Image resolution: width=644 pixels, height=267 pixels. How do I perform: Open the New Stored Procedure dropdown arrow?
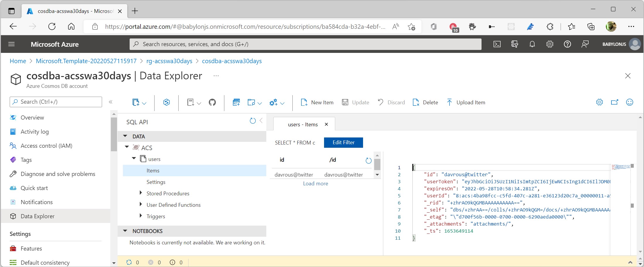point(282,103)
